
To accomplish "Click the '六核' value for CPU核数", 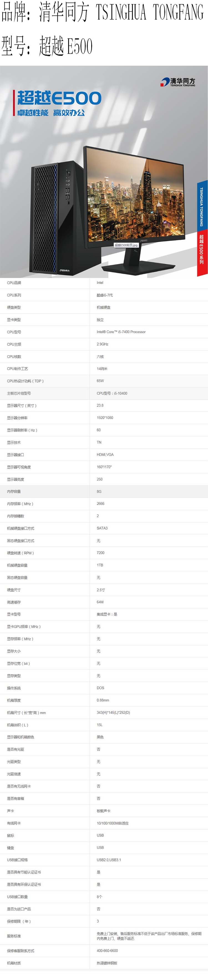I will pyautogui.click(x=100, y=356).
